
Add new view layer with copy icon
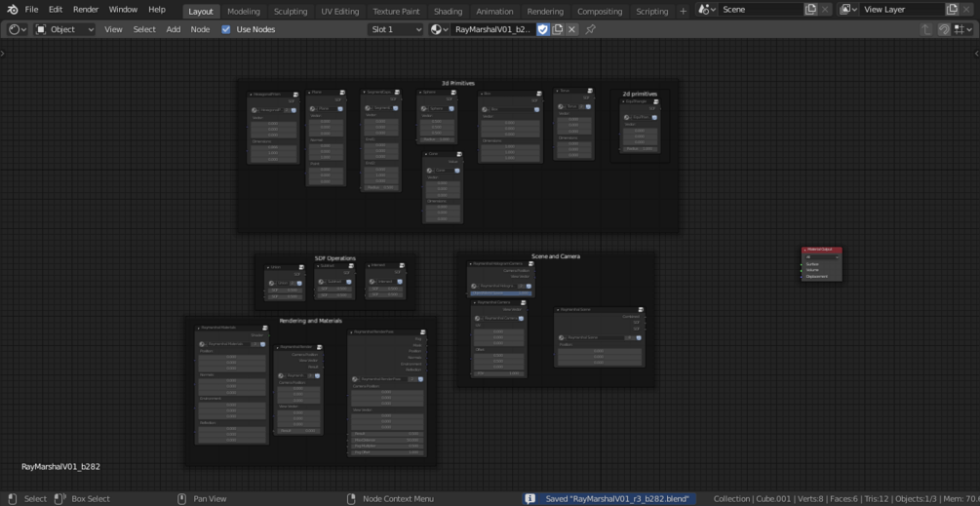[952, 10]
